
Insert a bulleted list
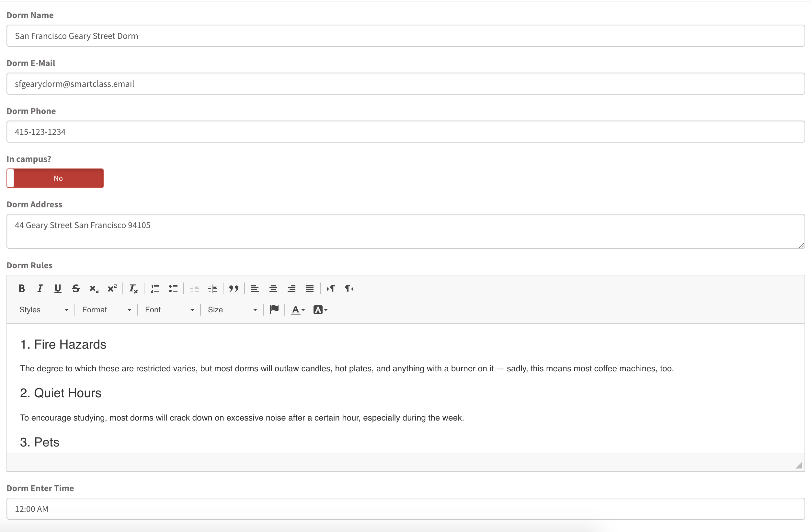[173, 289]
